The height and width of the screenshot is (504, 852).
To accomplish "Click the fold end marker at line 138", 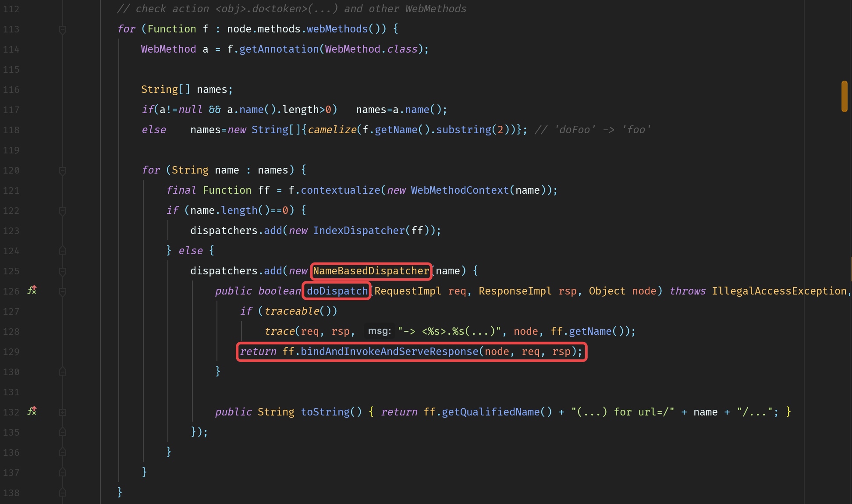I will [63, 493].
